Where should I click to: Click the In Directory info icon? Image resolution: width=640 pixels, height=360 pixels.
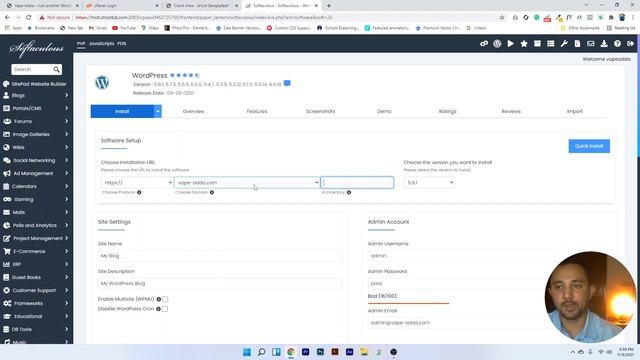click(349, 192)
